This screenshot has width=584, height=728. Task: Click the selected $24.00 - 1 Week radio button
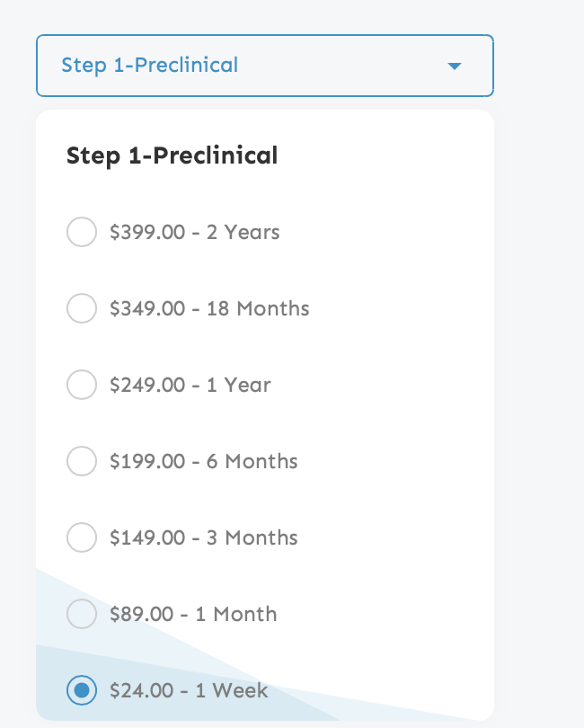pos(82,690)
